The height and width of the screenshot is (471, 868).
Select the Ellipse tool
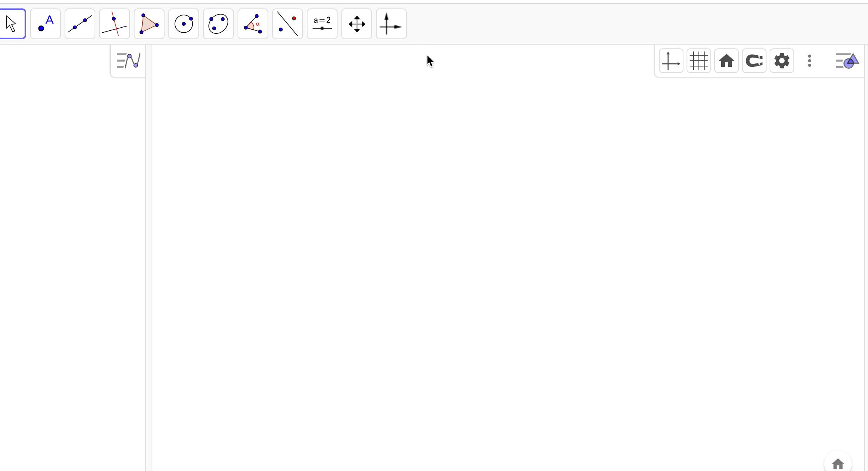[218, 24]
